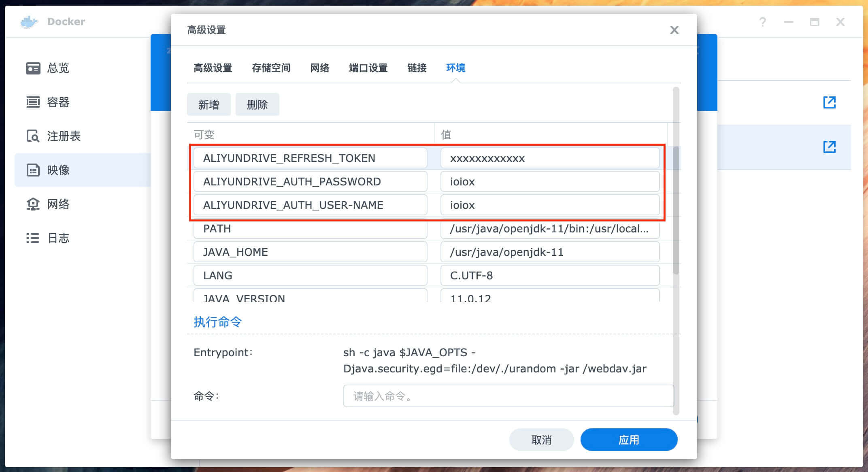Switch to the 高级设置 tab
This screenshot has height=472, width=868.
coord(213,68)
